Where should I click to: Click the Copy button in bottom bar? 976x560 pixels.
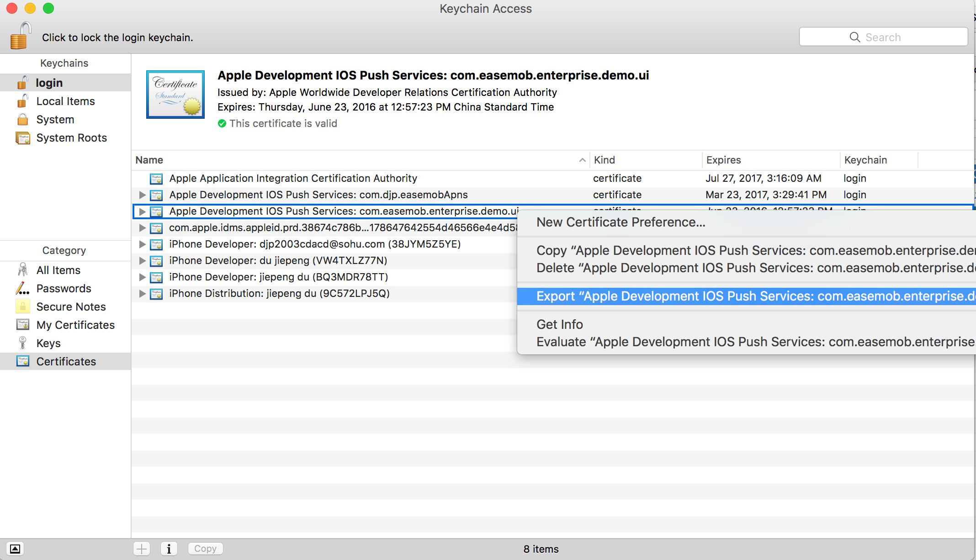pos(205,549)
